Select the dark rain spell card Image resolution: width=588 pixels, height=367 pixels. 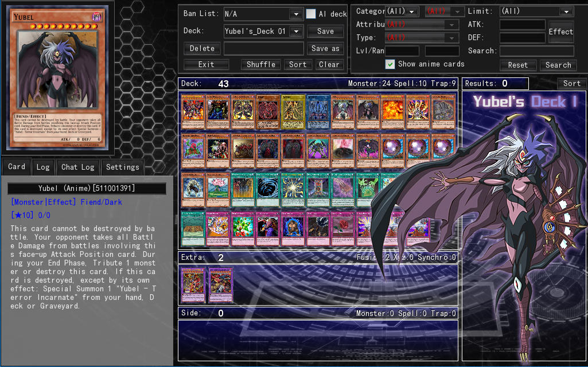click(x=243, y=190)
